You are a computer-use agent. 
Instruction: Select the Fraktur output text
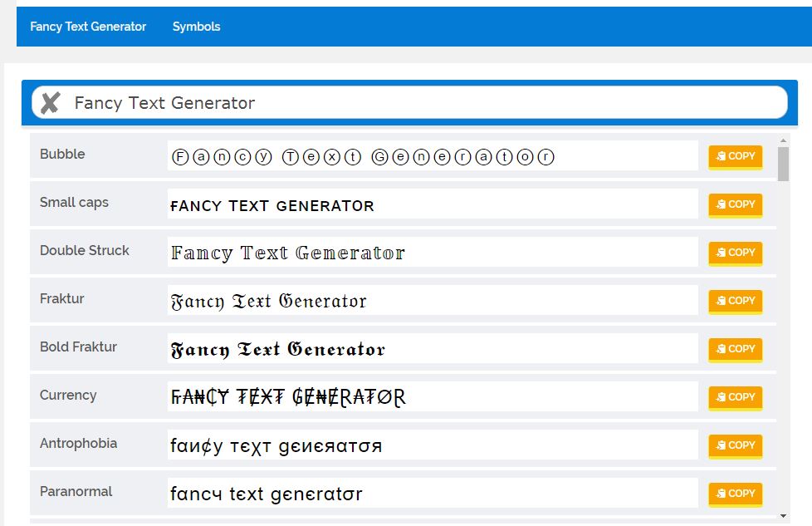click(269, 302)
